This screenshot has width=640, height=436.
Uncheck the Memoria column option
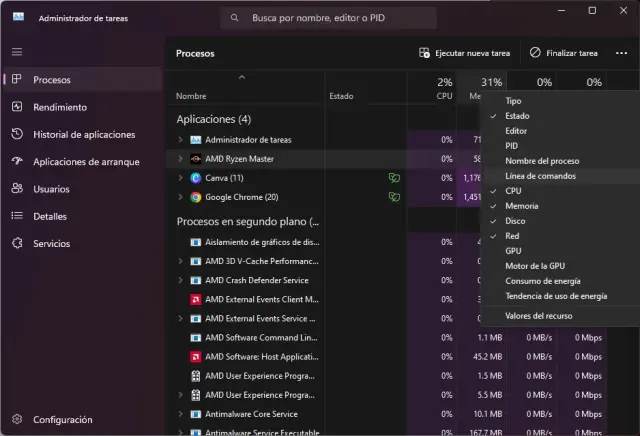522,206
